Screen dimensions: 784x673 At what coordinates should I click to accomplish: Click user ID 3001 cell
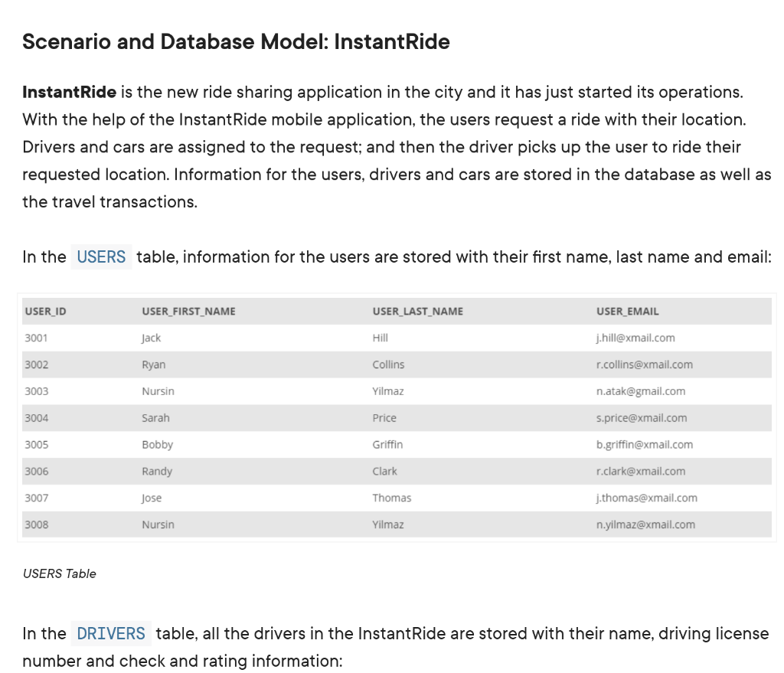37,338
